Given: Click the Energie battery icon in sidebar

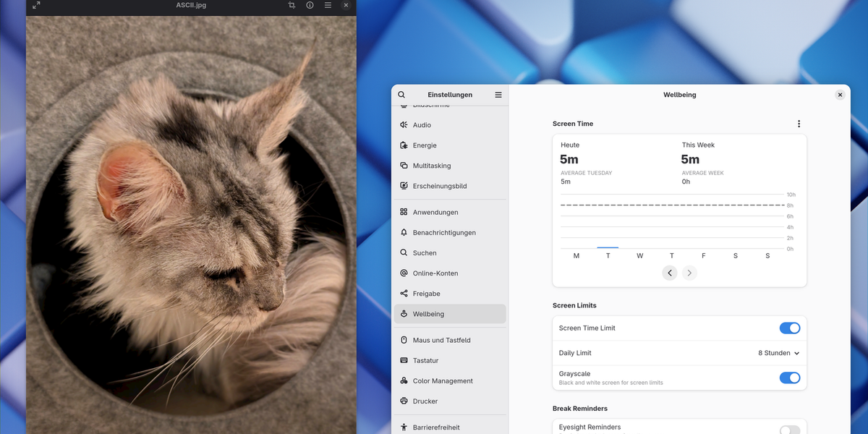Looking at the screenshot, I should [404, 145].
